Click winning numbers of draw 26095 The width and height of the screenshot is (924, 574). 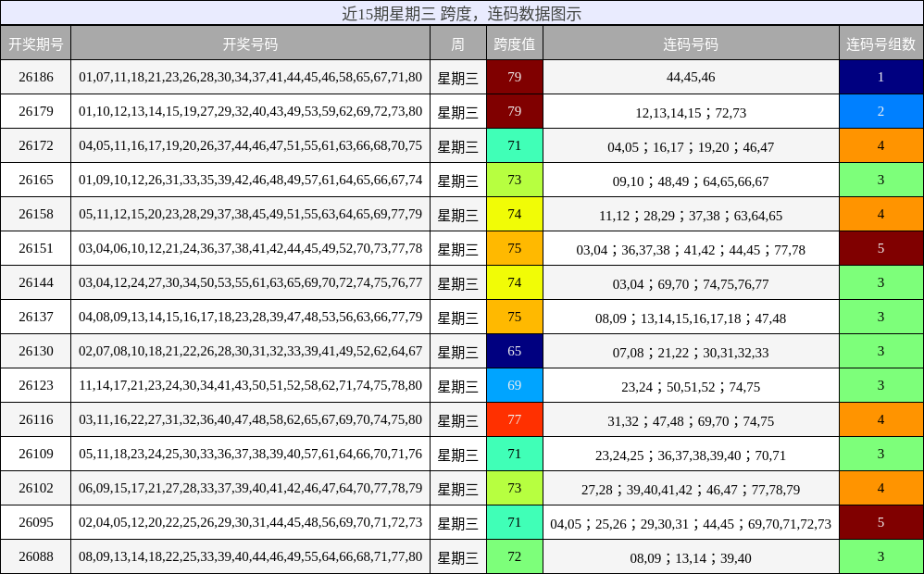pos(251,522)
